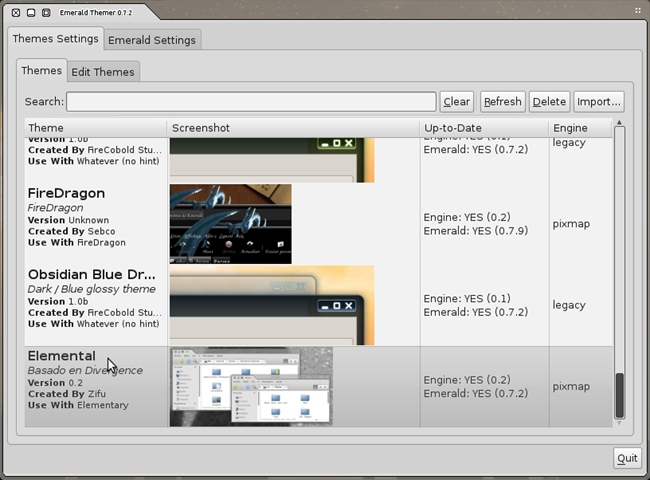Click the window close icon in title bar
This screenshot has height=480, width=650.
click(x=16, y=12)
